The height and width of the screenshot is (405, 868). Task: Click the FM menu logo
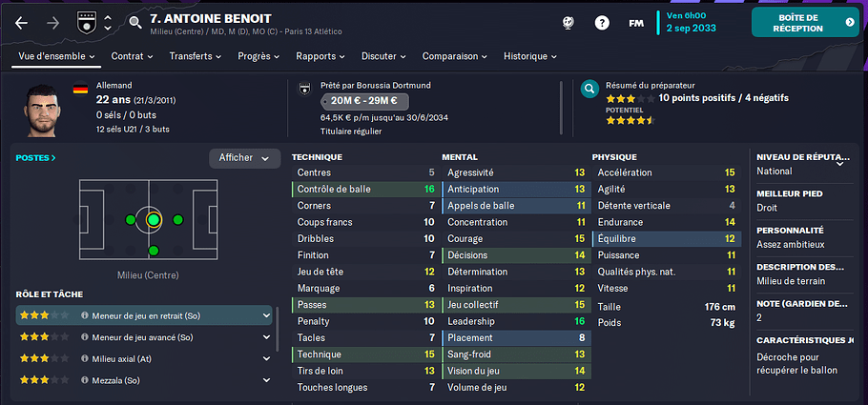point(636,23)
